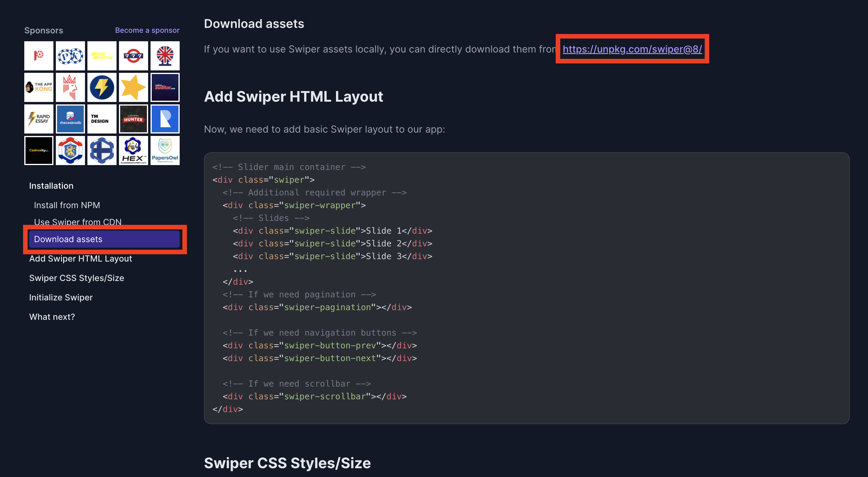Open the Casinority sponsor tile

[39, 150]
